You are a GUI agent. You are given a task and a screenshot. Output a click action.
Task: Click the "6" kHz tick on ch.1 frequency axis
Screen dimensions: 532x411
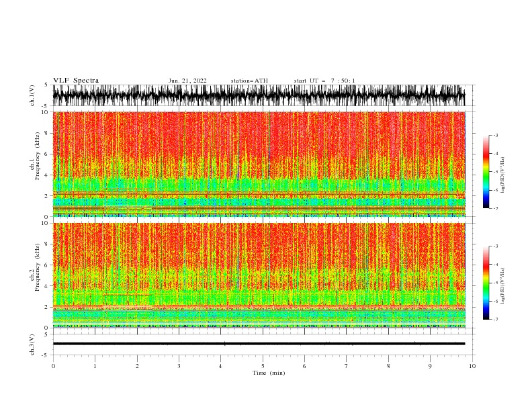coord(47,154)
